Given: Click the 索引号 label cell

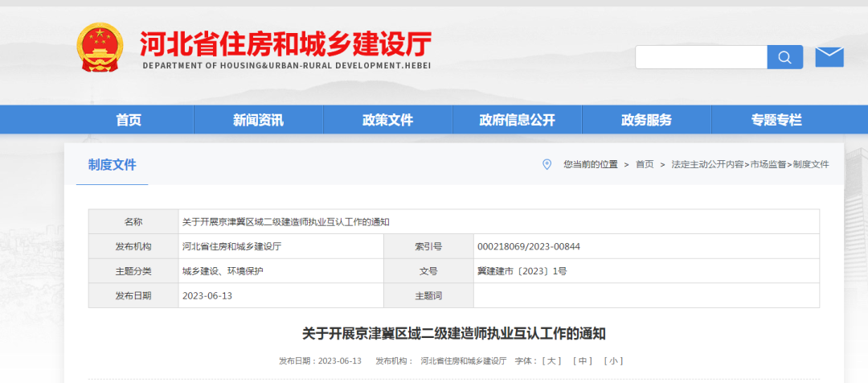Looking at the screenshot, I should 428,247.
